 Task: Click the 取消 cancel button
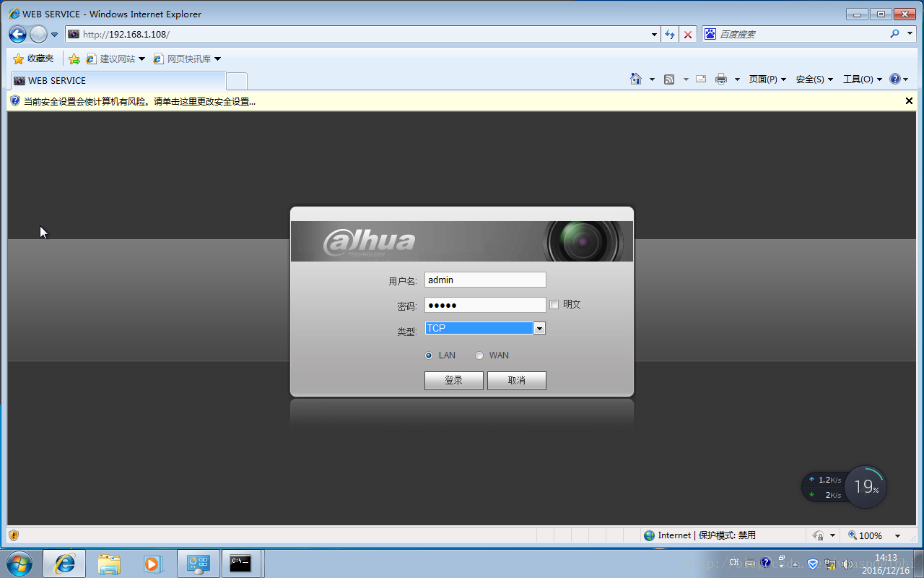(x=517, y=380)
